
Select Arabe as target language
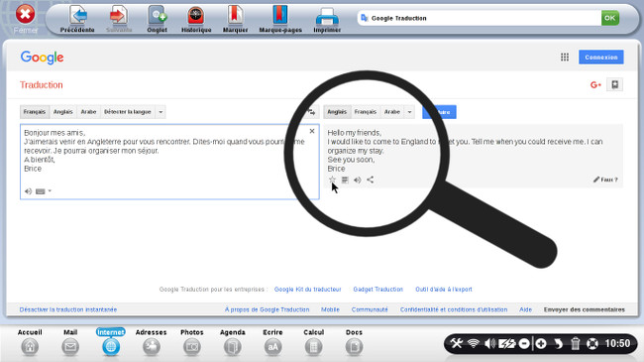391,112
